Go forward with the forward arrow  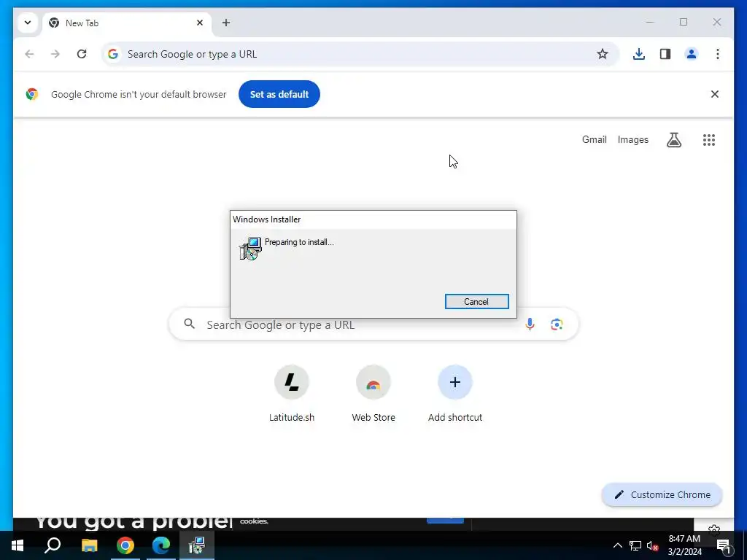[x=55, y=54]
